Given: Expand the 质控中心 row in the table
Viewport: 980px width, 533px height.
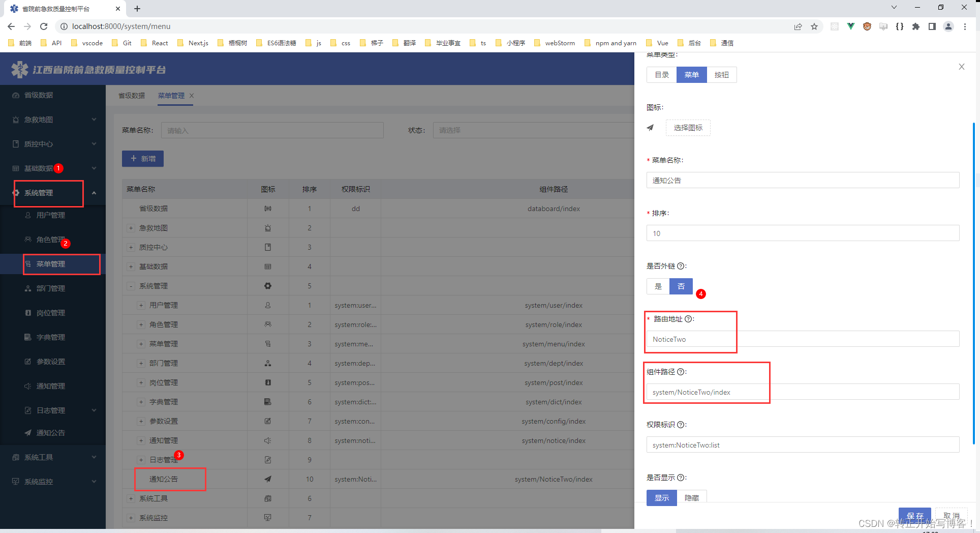Looking at the screenshot, I should point(131,247).
